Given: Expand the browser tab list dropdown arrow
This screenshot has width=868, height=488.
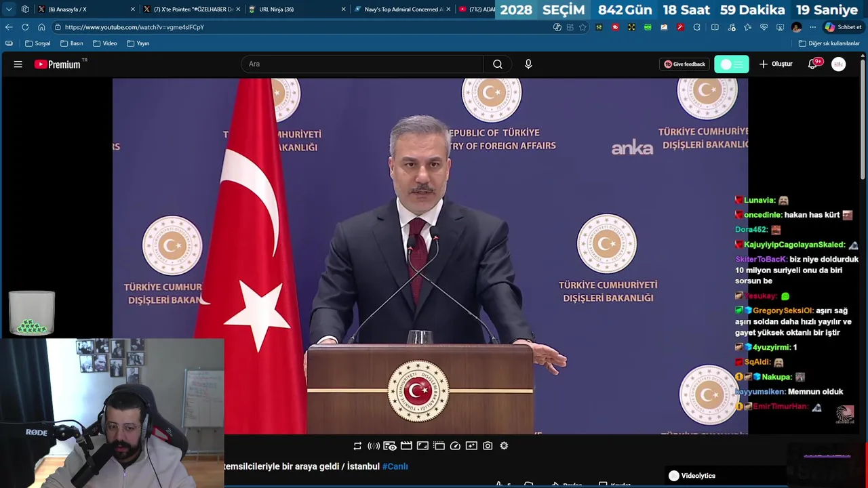Looking at the screenshot, I should [x=9, y=9].
